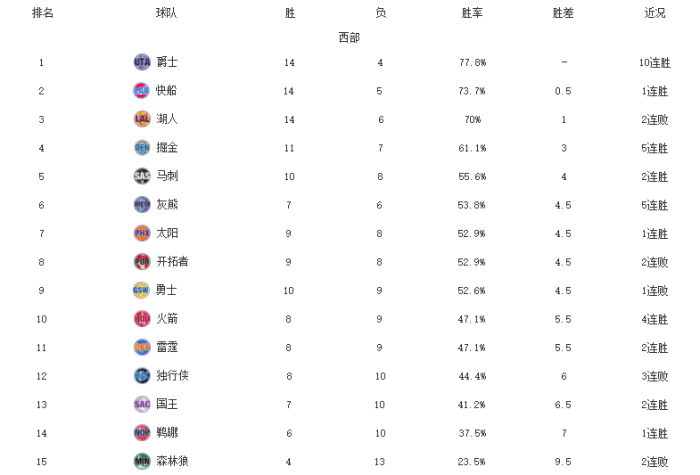Click the 排名 column header

pos(42,13)
